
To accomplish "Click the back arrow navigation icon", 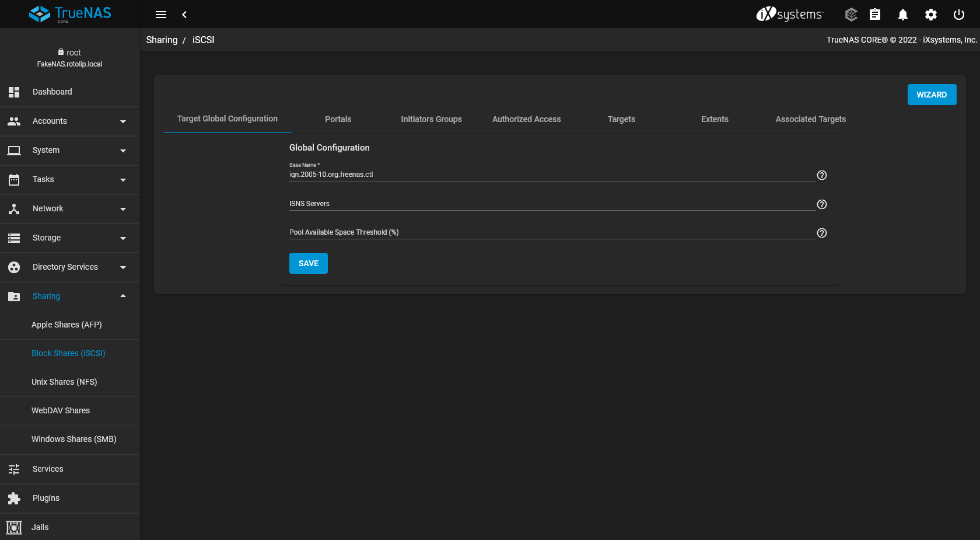I will click(x=184, y=14).
